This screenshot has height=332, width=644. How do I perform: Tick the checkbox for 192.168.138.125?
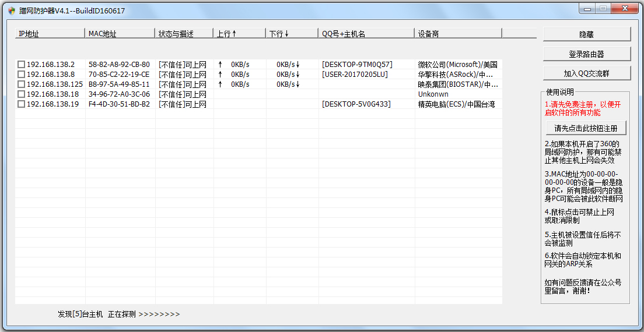click(x=21, y=84)
